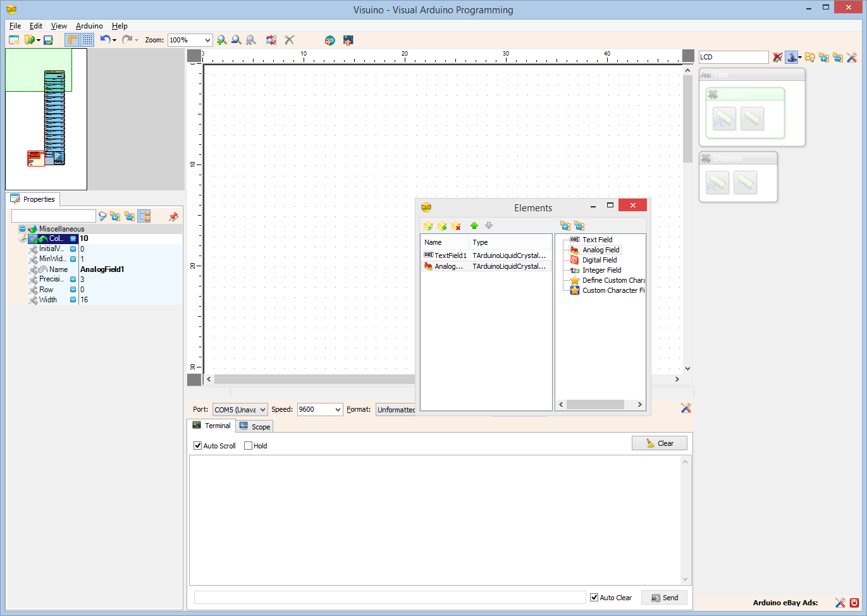867x616 pixels.
Task: Click the New project toolbar icon
Action: 14,40
